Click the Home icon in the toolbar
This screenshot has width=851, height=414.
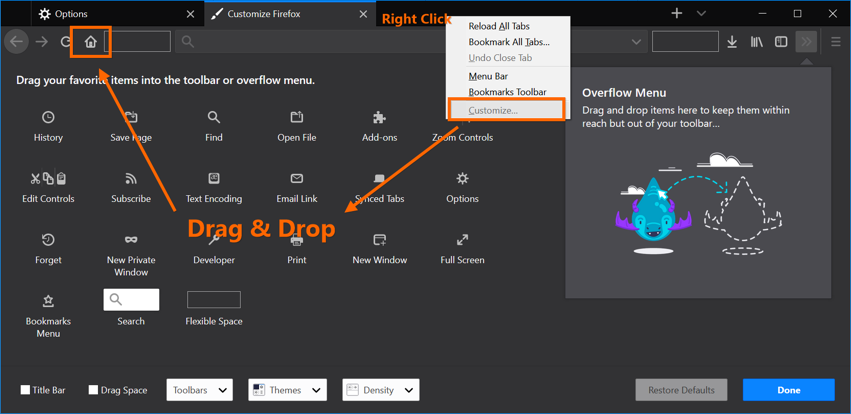tap(91, 42)
